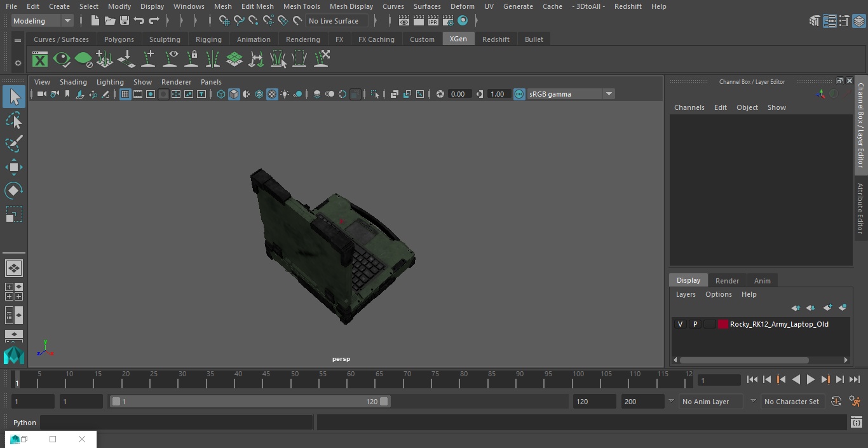Toggle viewport grid display
868x448 pixels.
125,94
